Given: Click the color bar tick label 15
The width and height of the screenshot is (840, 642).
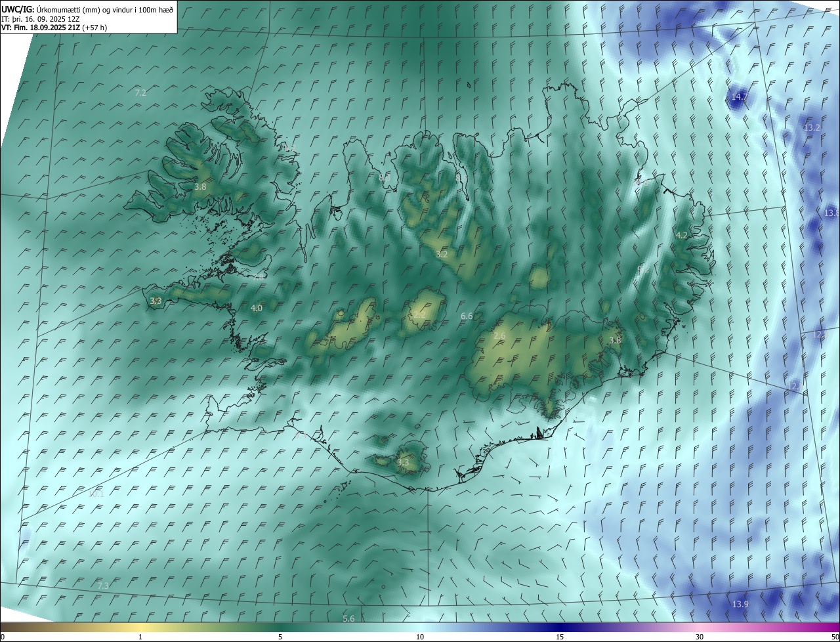Looking at the screenshot, I should click(x=560, y=637).
